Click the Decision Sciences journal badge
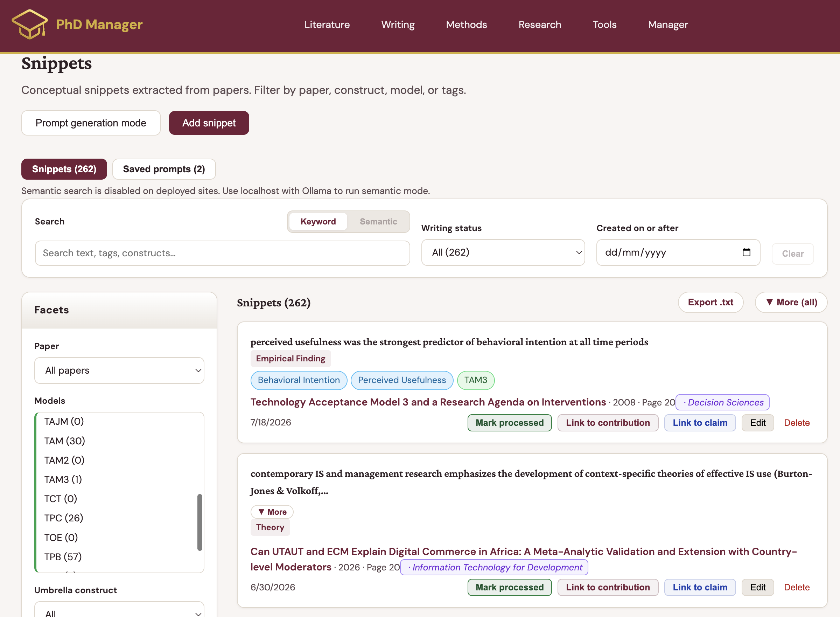The image size is (840, 617). (x=722, y=402)
